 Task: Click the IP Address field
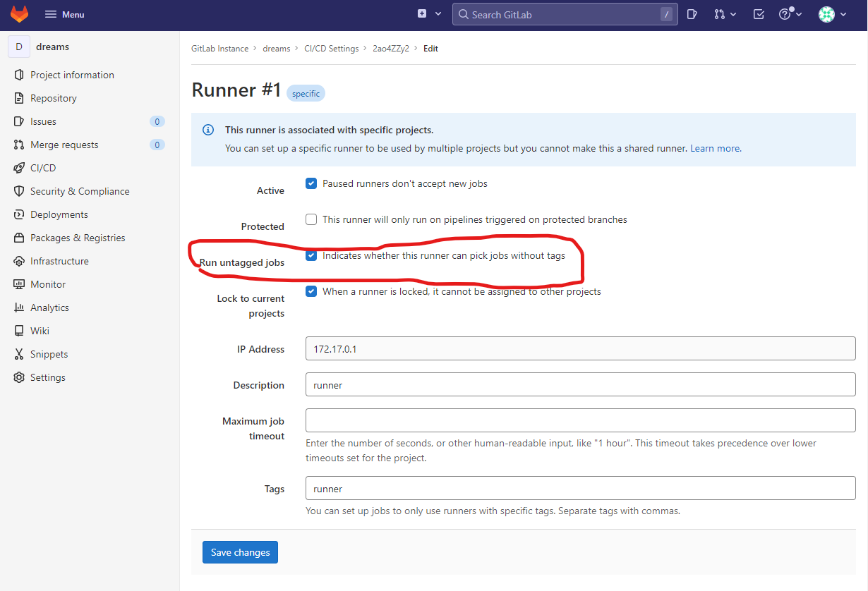click(581, 349)
